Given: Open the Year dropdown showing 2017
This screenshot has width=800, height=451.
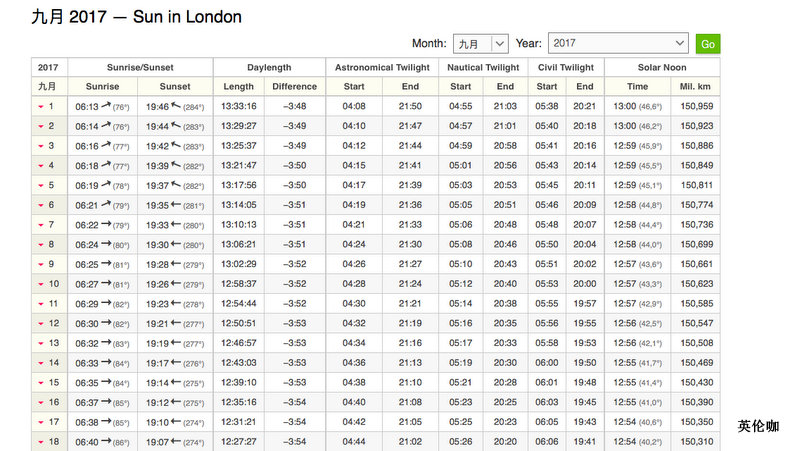Looking at the screenshot, I should 618,44.
